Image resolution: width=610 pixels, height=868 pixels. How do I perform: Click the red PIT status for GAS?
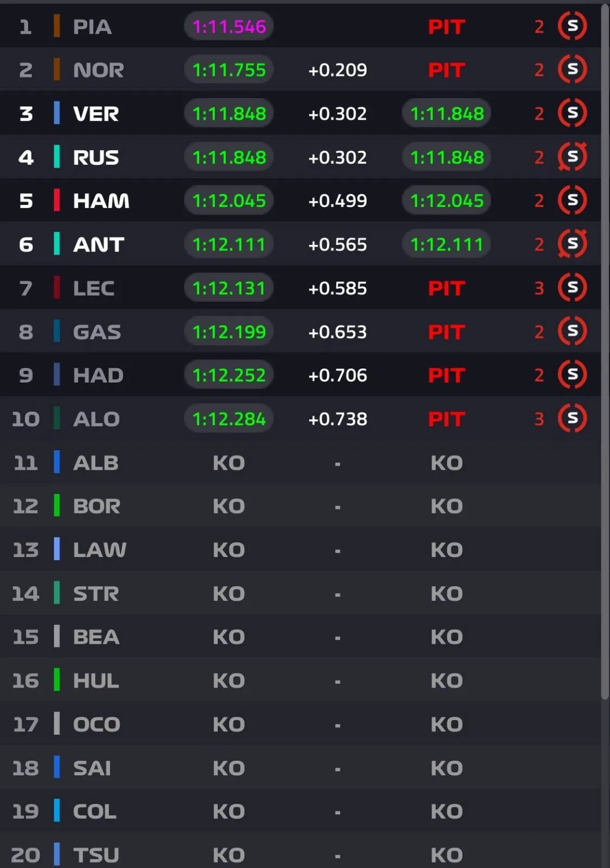pos(447,332)
